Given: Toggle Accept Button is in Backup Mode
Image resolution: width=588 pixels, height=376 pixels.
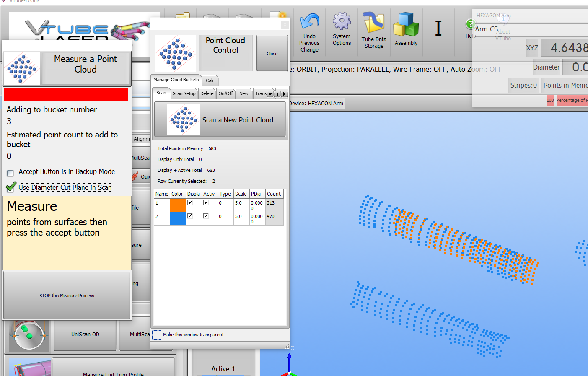Looking at the screenshot, I should [10, 173].
